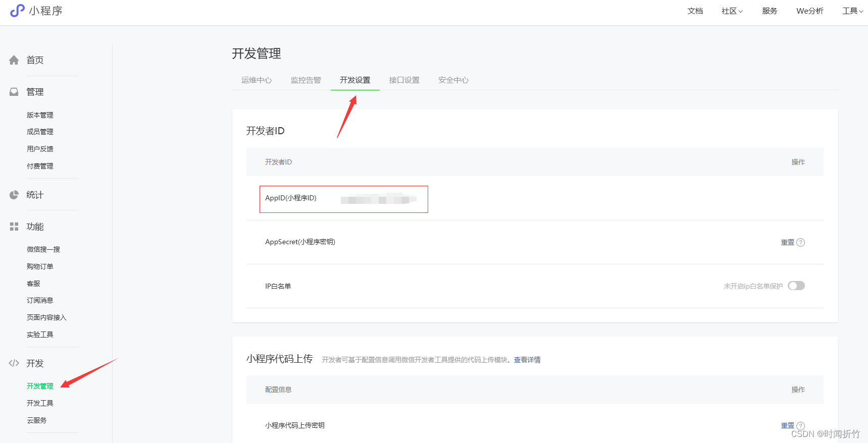Click the blurred AppID value
Image resolution: width=868 pixels, height=443 pixels.
point(378,198)
